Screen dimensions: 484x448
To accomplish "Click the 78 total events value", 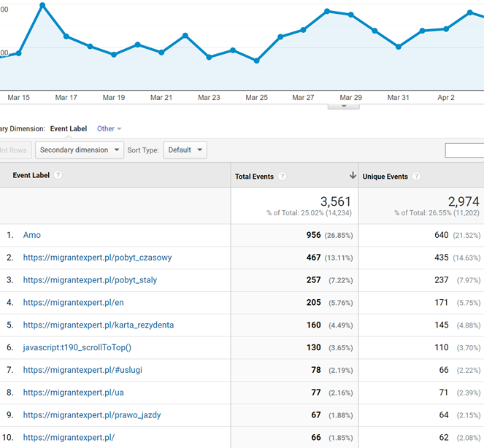I will (x=316, y=370).
